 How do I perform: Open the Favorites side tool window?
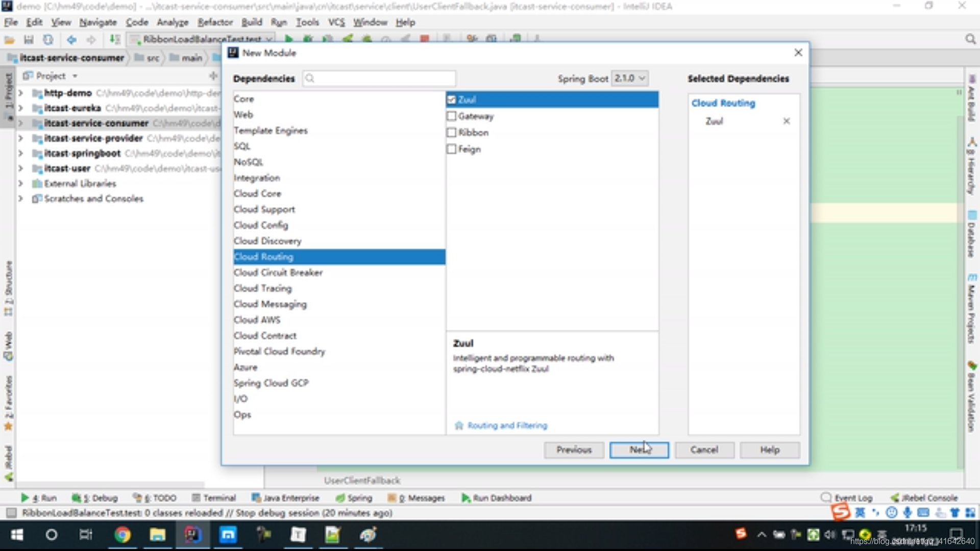tap(9, 403)
